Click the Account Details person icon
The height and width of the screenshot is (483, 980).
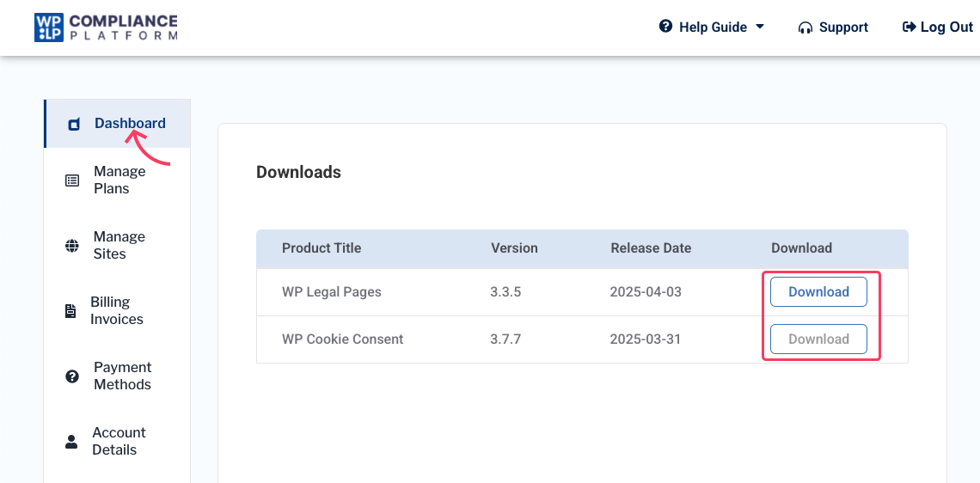72,442
